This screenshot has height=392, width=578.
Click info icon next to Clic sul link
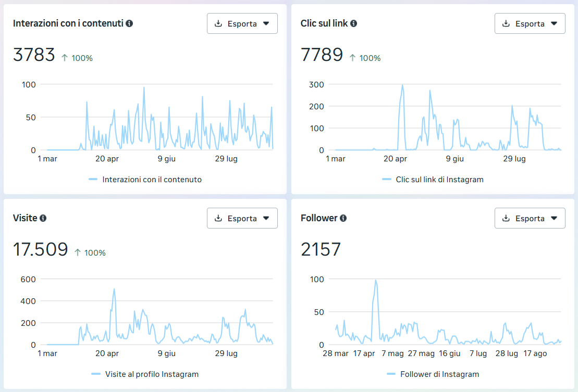click(x=353, y=23)
